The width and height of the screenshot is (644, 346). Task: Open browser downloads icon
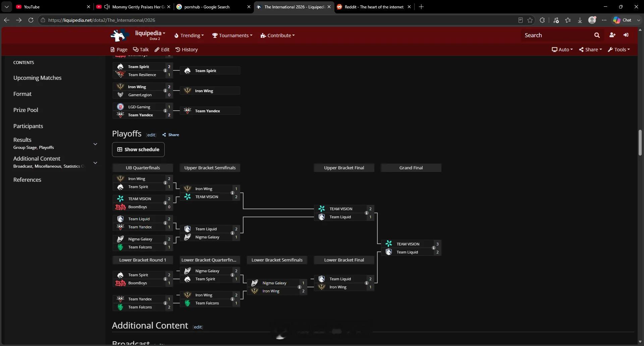[x=580, y=20]
